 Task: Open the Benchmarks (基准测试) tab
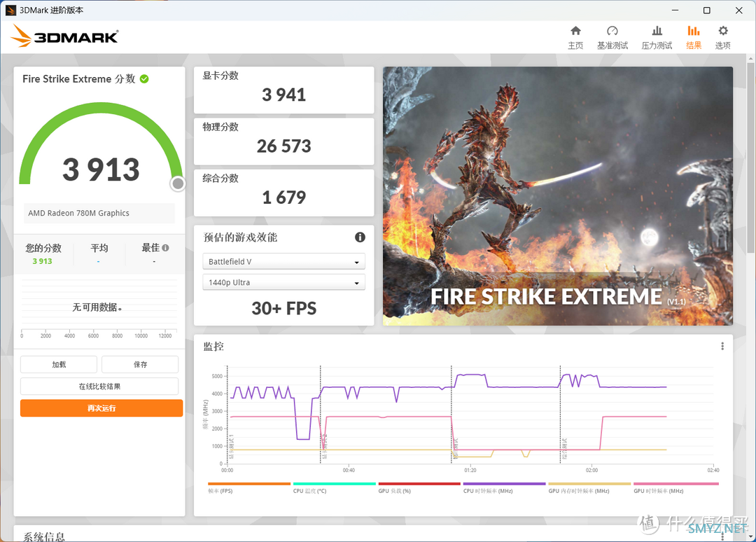[612, 38]
